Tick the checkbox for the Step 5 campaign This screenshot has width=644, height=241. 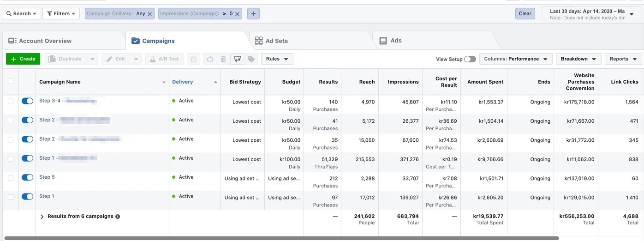click(x=11, y=178)
